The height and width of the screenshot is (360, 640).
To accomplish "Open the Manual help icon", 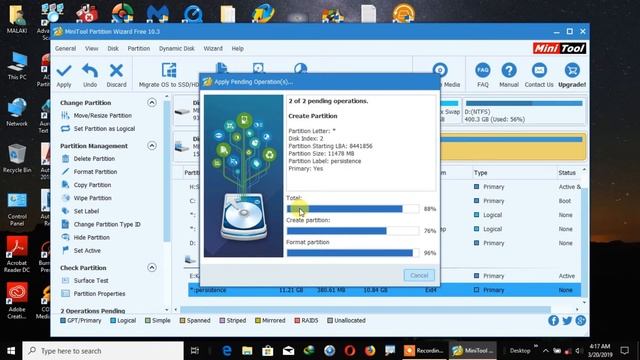I will pyautogui.click(x=509, y=71).
